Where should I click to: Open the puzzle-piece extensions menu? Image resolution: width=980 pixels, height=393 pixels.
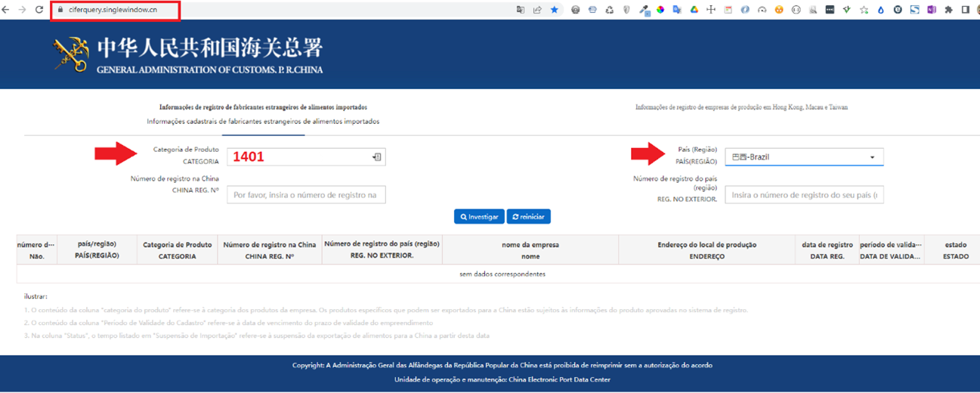(949, 10)
